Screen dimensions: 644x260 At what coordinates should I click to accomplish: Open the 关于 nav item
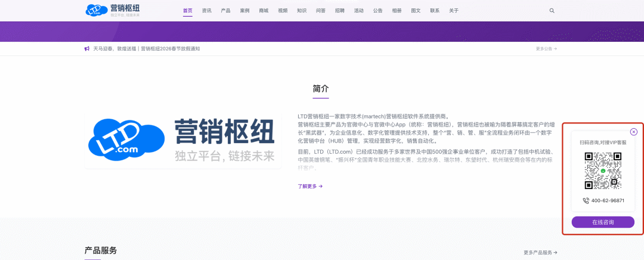pyautogui.click(x=454, y=11)
